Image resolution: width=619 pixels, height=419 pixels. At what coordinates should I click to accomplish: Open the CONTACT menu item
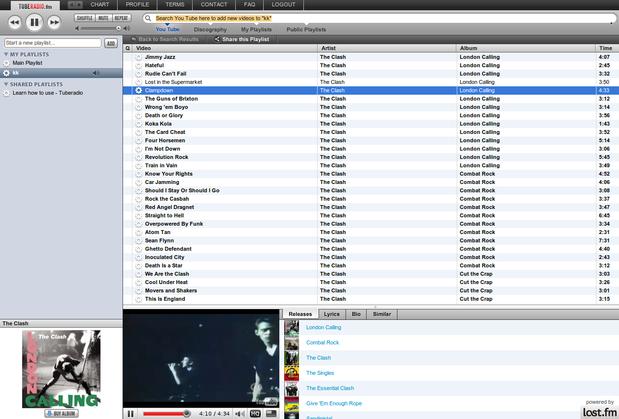[214, 5]
